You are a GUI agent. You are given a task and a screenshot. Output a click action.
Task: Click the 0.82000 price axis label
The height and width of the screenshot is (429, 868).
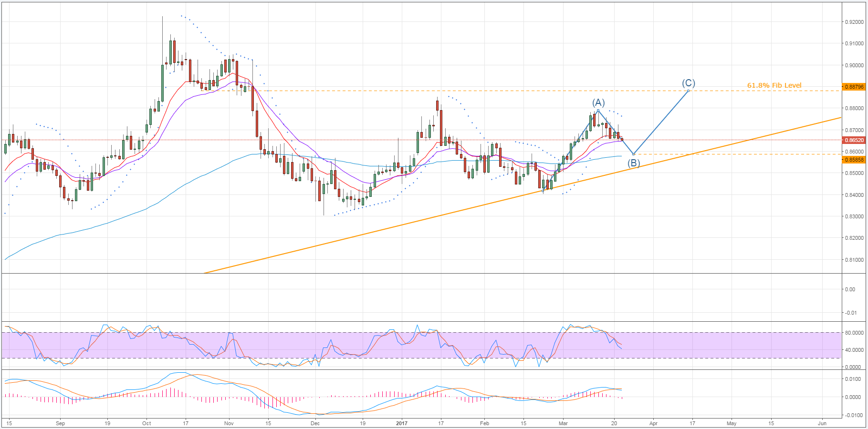[x=854, y=238]
